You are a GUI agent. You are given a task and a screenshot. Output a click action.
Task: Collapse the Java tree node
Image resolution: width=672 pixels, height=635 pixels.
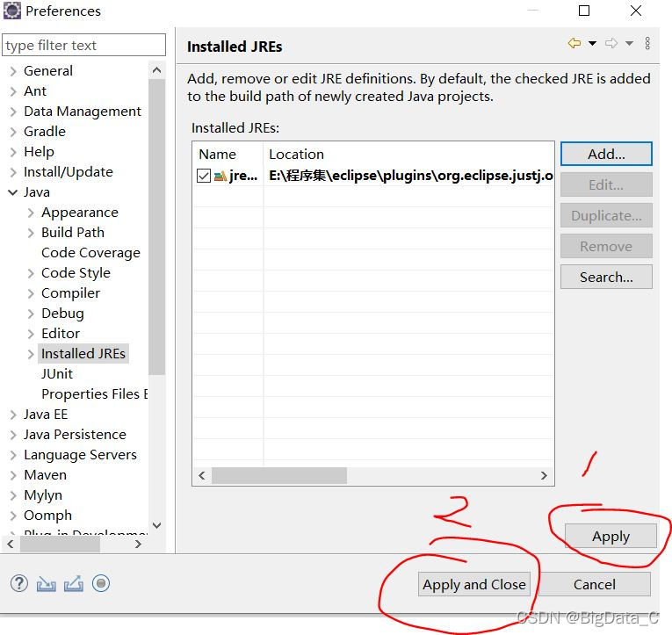(13, 192)
